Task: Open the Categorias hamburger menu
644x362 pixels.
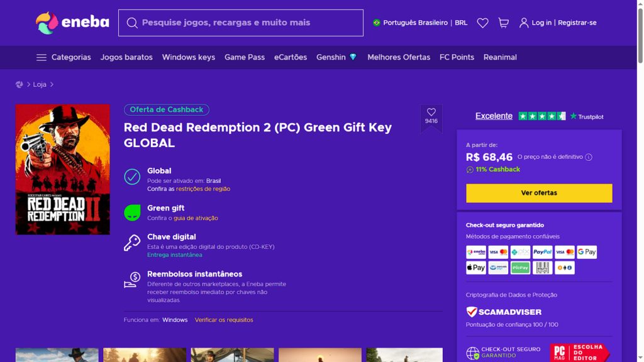Action: [x=42, y=57]
